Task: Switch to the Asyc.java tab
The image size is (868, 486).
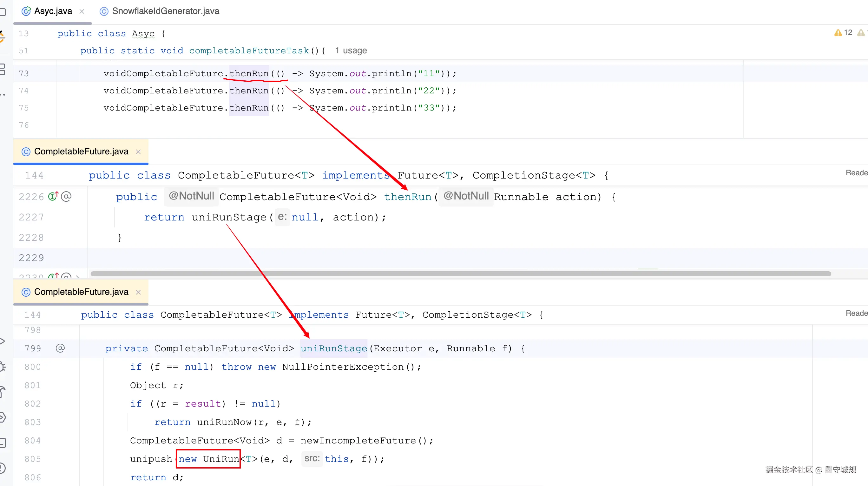Action: pos(53,11)
